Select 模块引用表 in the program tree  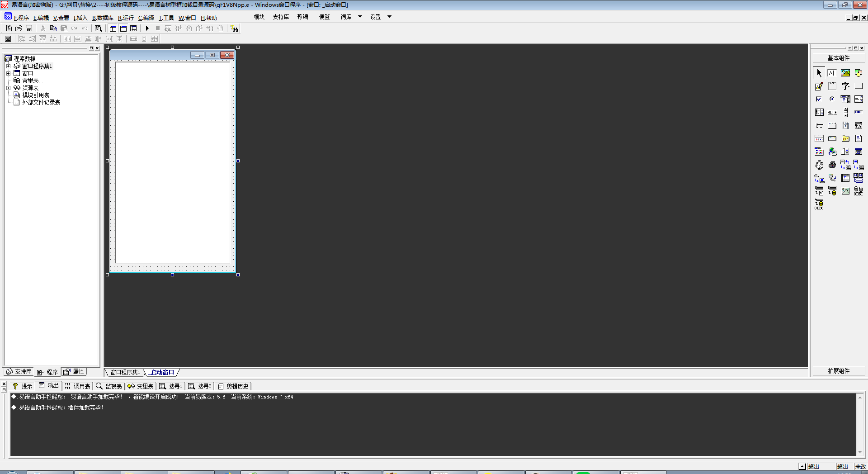36,95
